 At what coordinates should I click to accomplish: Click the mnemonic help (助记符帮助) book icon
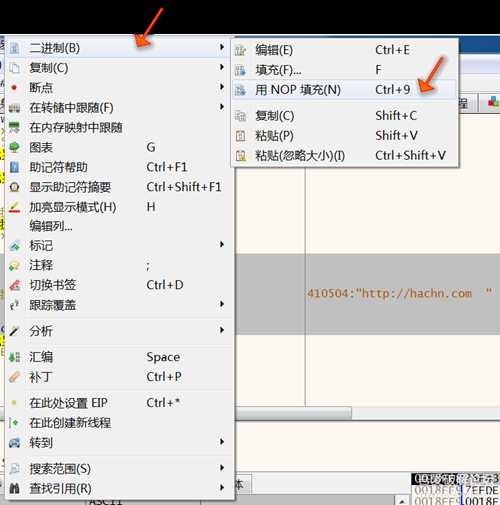coord(14,167)
